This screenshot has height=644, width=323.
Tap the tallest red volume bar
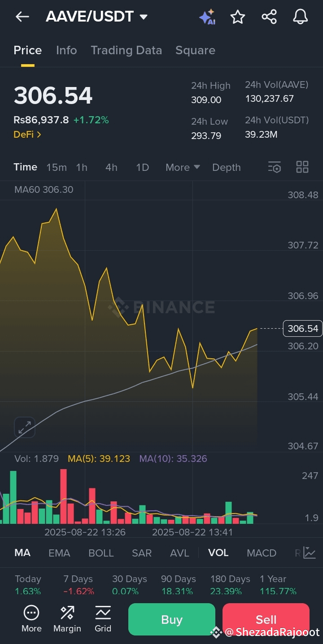click(63, 496)
